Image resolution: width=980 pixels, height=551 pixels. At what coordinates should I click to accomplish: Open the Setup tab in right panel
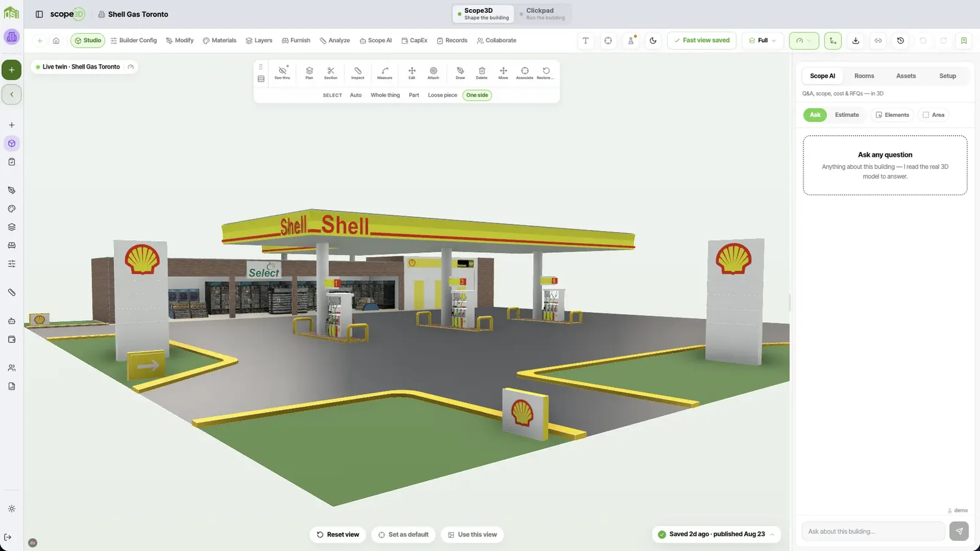click(948, 76)
